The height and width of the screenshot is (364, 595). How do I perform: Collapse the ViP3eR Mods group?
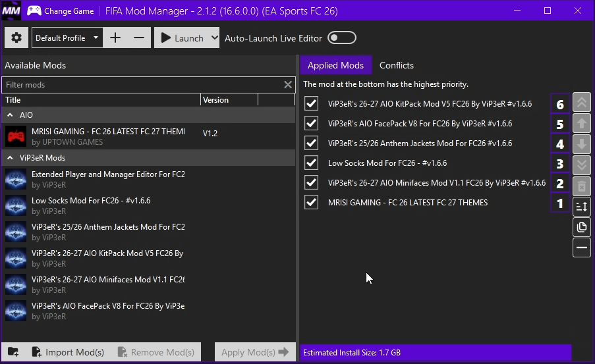click(11, 158)
